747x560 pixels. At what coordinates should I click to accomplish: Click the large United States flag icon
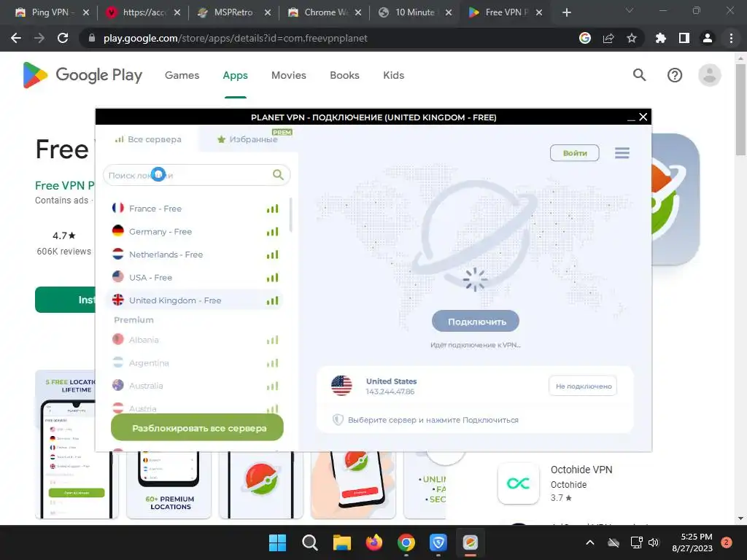point(341,386)
